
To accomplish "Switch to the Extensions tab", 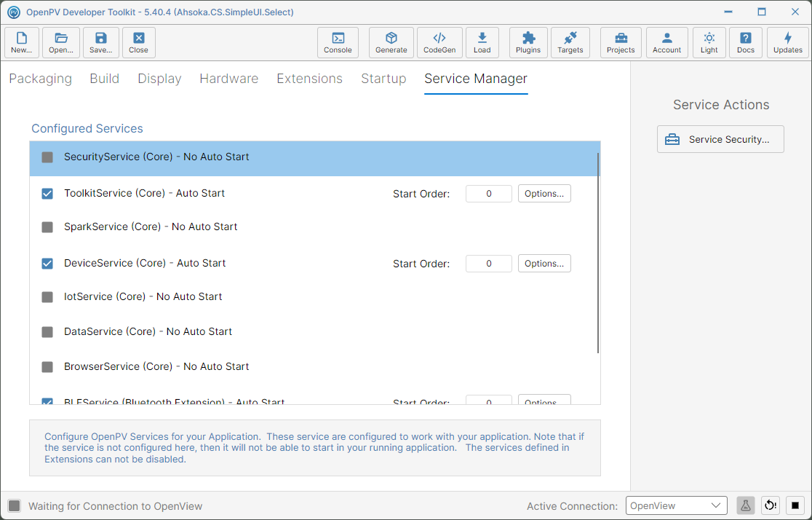I will 310,79.
